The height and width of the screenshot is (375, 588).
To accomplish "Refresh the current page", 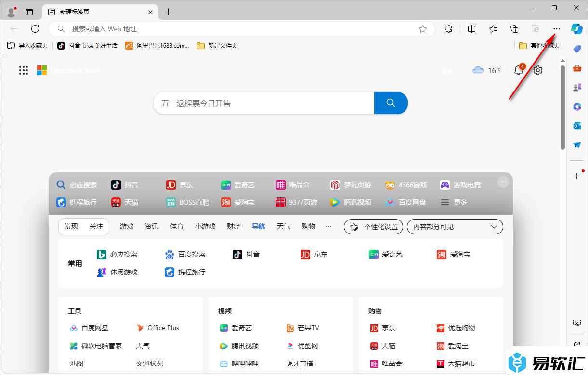I will (x=35, y=29).
